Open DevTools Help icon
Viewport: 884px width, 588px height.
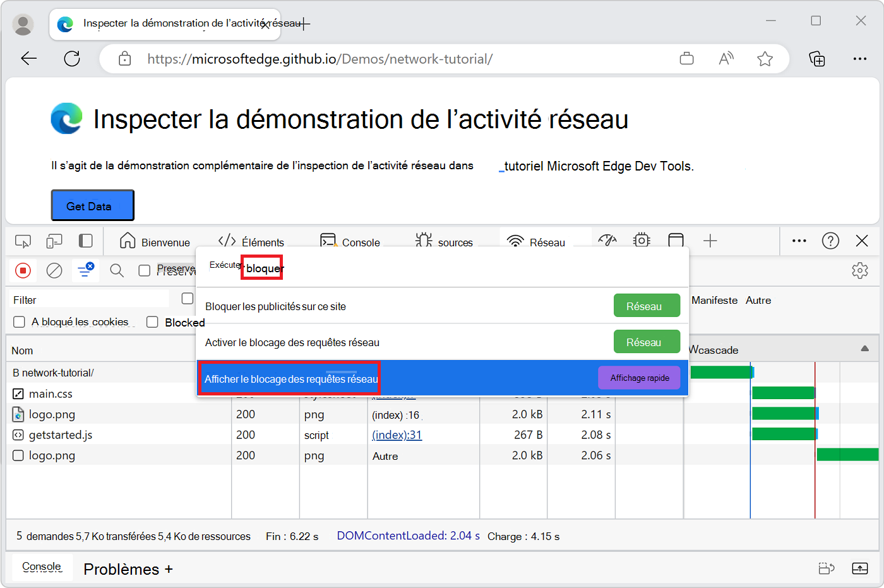830,241
